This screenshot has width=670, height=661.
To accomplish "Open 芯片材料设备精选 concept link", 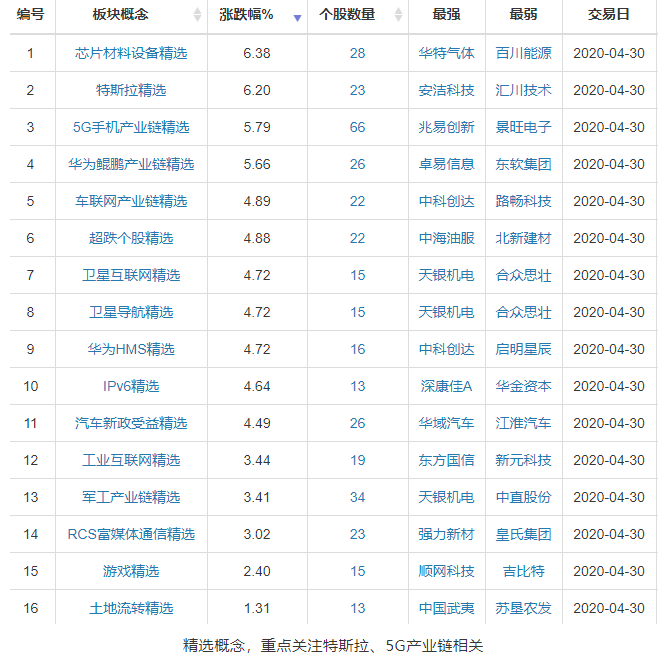I will coord(131,53).
